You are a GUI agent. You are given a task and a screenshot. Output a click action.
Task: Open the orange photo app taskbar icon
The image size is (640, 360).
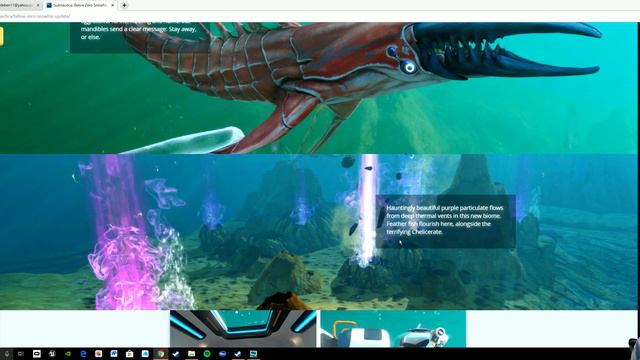click(98, 354)
